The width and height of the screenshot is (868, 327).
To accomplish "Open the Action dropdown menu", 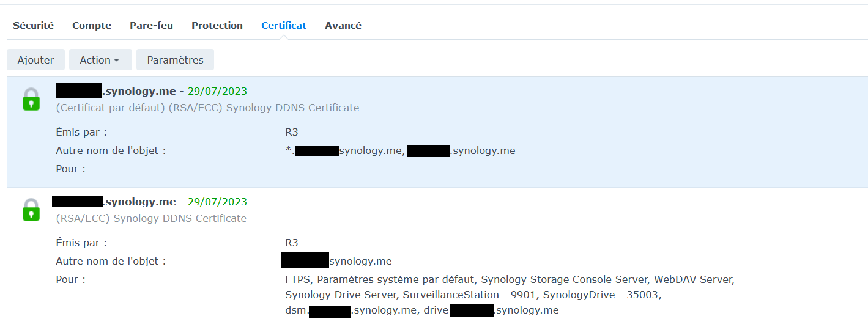I will click(x=100, y=60).
